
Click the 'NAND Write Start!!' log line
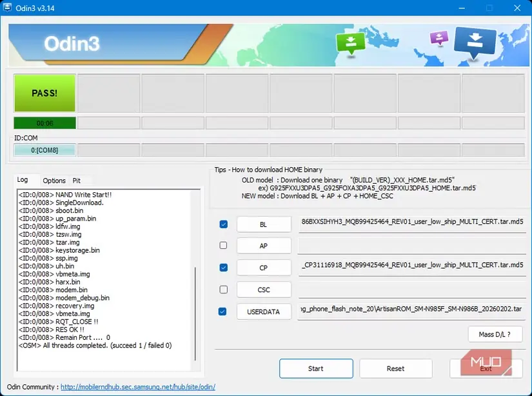pyautogui.click(x=64, y=195)
